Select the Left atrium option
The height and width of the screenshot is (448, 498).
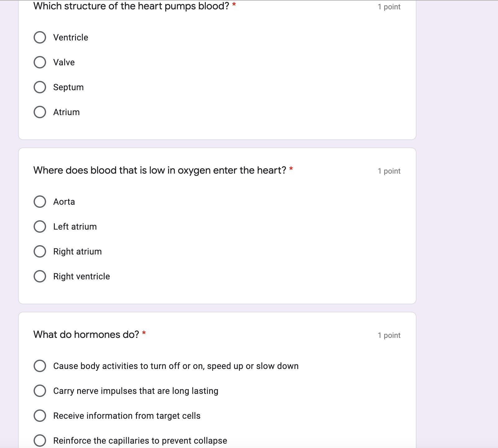pyautogui.click(x=40, y=226)
